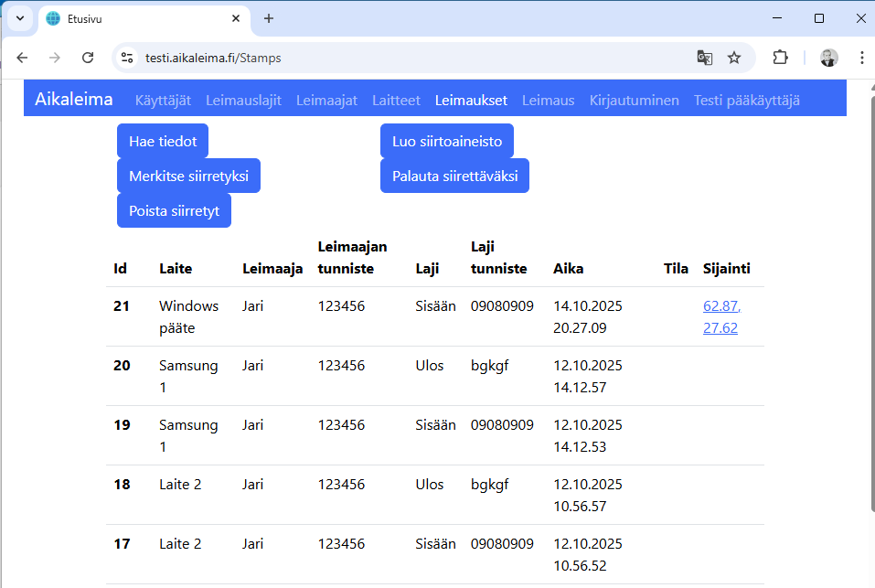Go to Leimauslajit in navigation bar
Viewport: 875px width, 588px height.
(x=243, y=101)
